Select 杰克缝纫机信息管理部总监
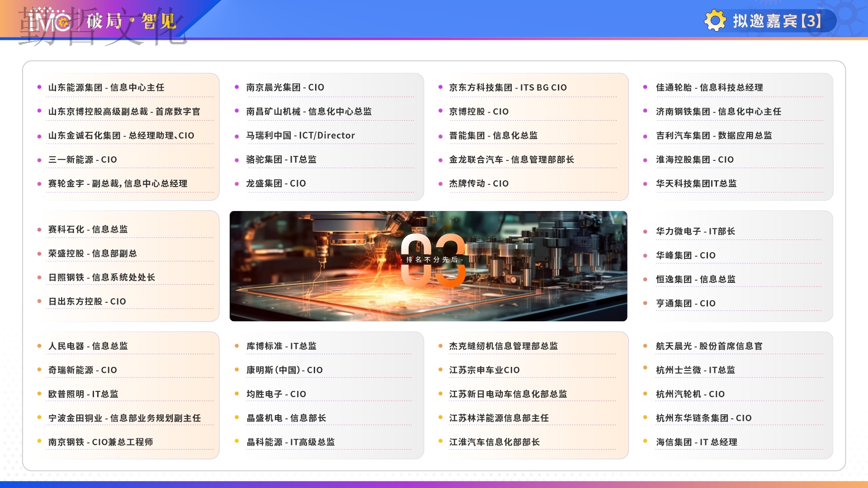868x488 pixels. [503, 346]
